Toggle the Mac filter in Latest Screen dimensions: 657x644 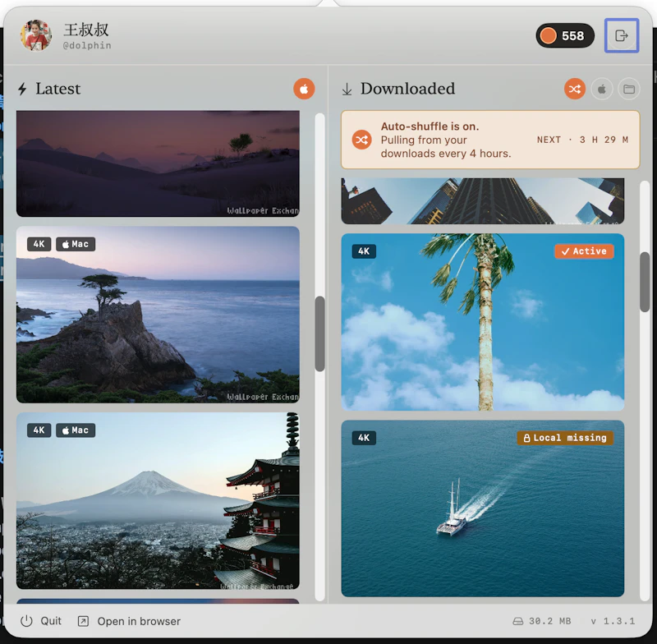coord(304,89)
